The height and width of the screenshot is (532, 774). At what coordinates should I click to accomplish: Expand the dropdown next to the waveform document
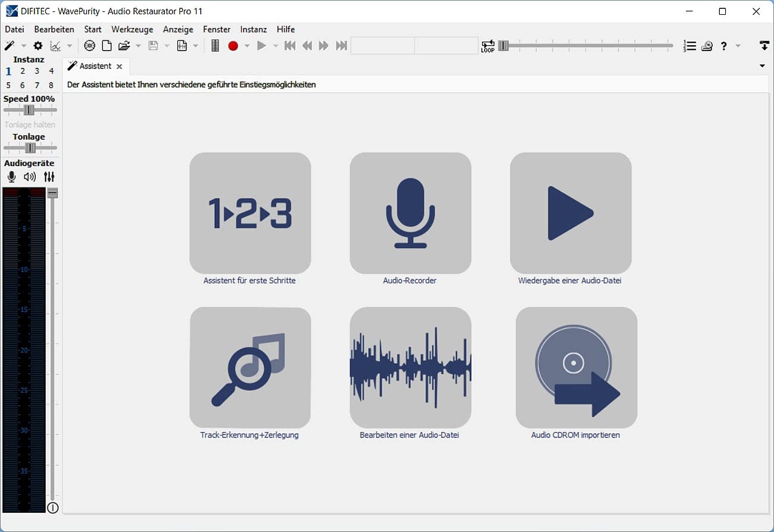pos(195,46)
